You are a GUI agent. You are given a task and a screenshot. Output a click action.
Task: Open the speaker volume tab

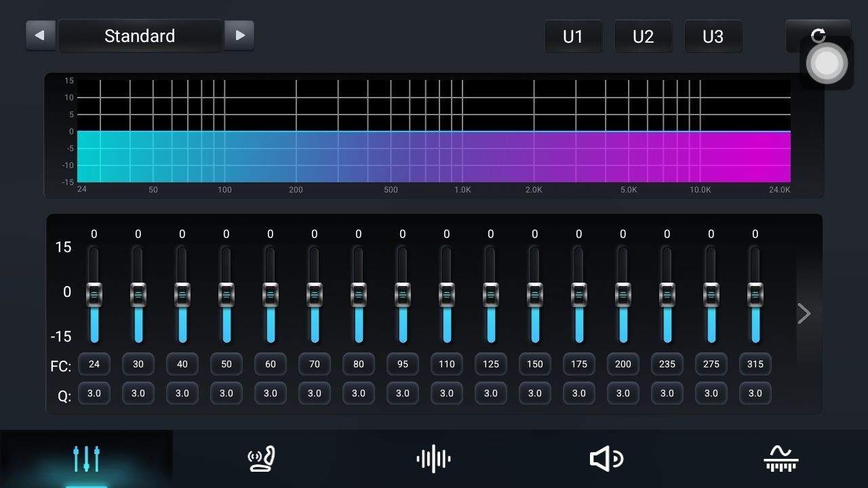607,459
